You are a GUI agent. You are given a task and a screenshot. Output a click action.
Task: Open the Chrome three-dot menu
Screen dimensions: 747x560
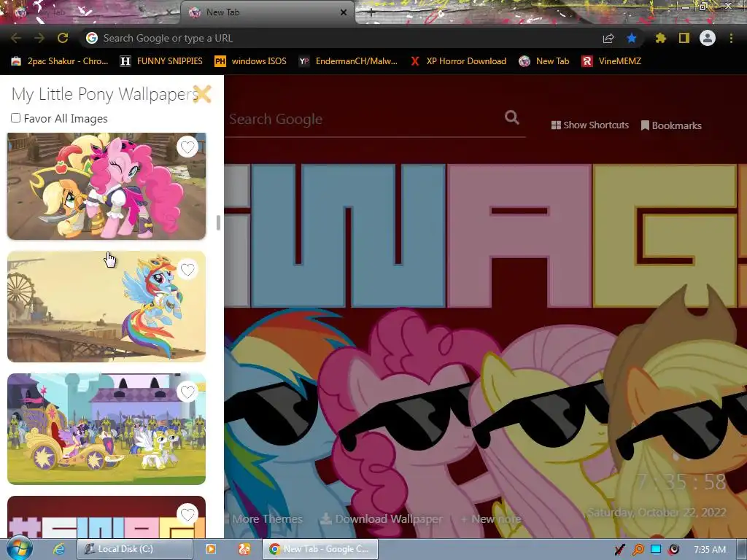731,38
